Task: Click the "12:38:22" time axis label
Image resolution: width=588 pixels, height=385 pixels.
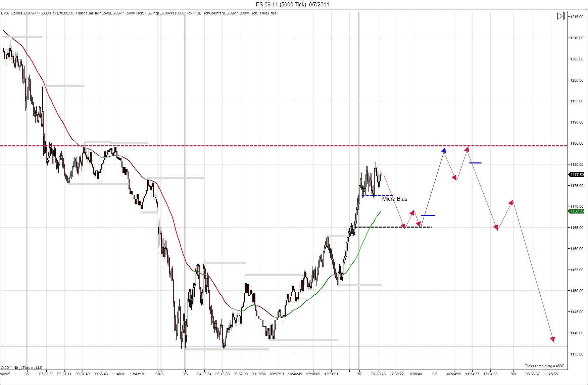Action: 397,374
